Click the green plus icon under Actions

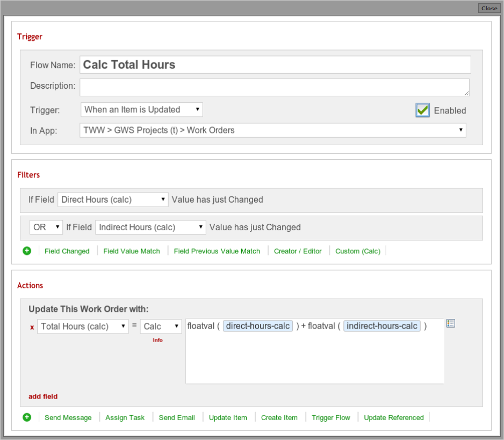coord(27,417)
